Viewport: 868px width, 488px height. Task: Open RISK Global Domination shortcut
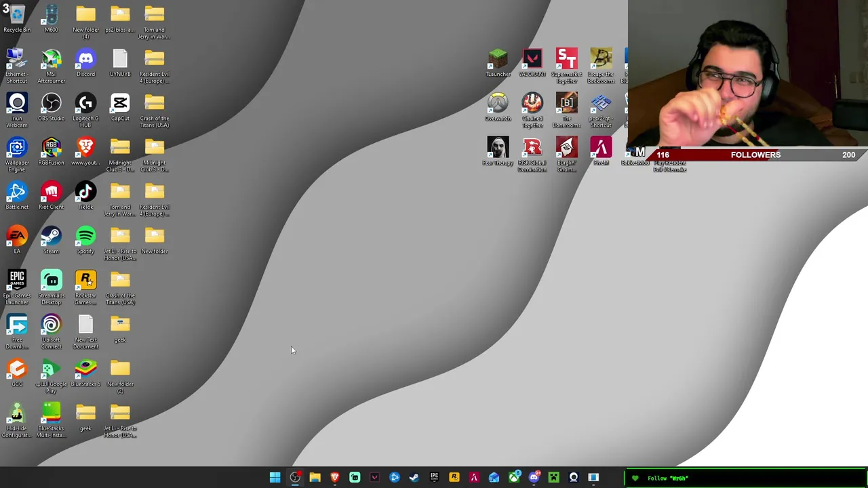[532, 155]
